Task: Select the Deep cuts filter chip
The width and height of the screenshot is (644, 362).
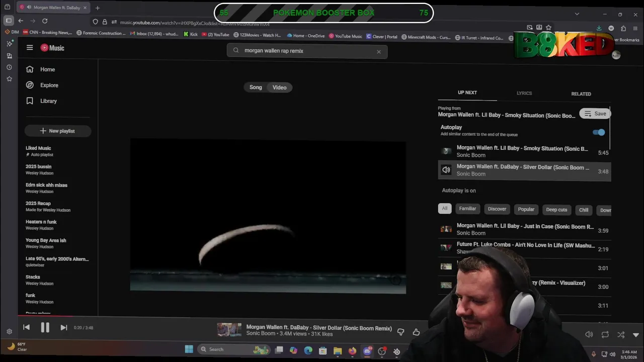Action: (x=556, y=210)
